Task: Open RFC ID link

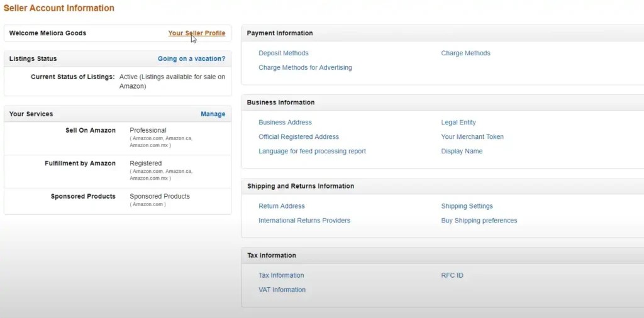Action: [x=452, y=275]
